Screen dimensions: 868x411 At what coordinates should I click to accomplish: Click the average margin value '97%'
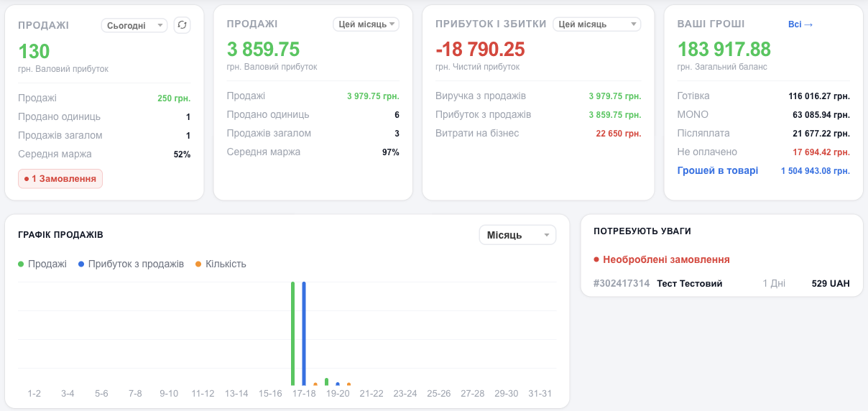pyautogui.click(x=390, y=152)
